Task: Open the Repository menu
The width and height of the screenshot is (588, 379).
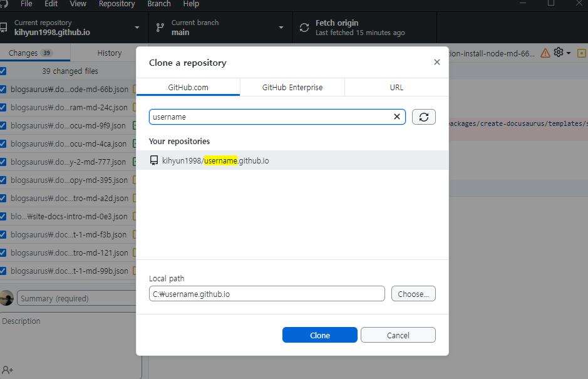Action: pos(116,4)
